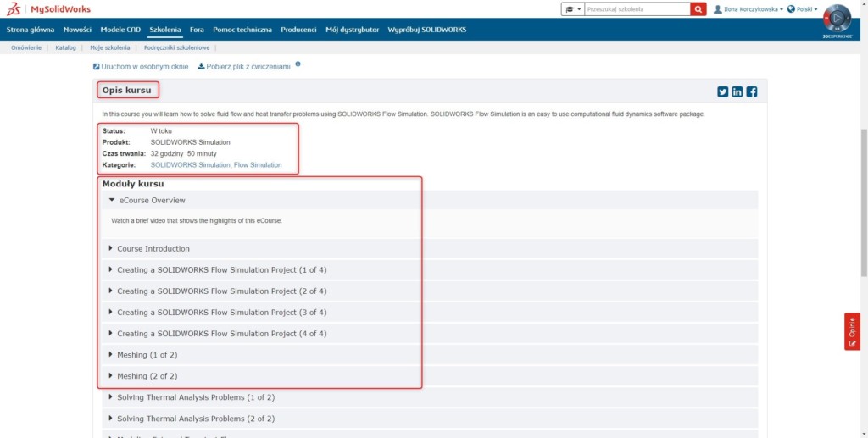Open Moje szkolenia subtab
Viewport: 868px width, 438px height.
(x=110, y=48)
